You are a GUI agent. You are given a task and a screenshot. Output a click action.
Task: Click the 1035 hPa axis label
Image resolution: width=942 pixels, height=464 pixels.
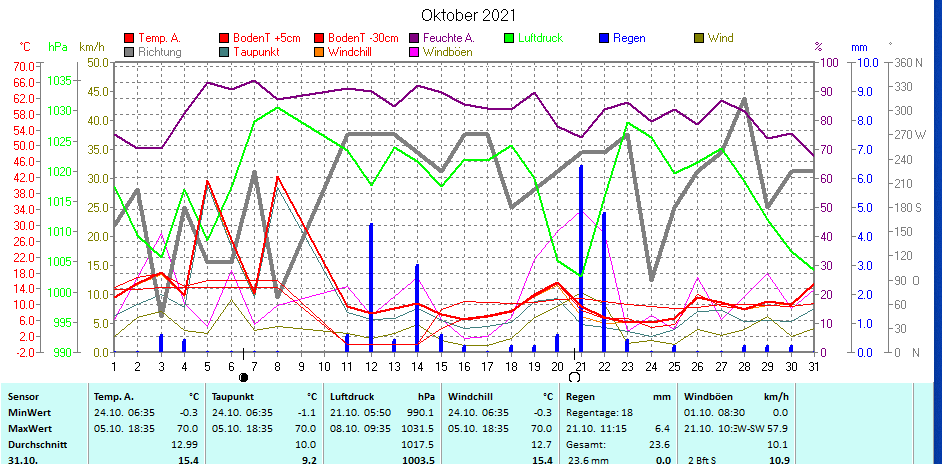pyautogui.click(x=58, y=81)
